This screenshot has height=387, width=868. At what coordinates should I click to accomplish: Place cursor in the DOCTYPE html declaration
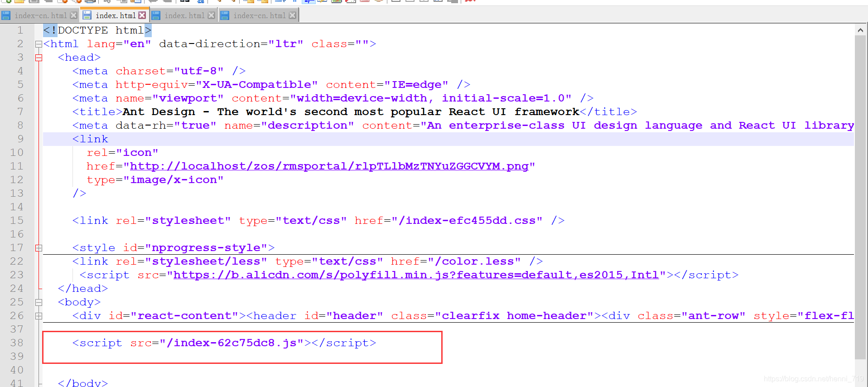tap(97, 30)
